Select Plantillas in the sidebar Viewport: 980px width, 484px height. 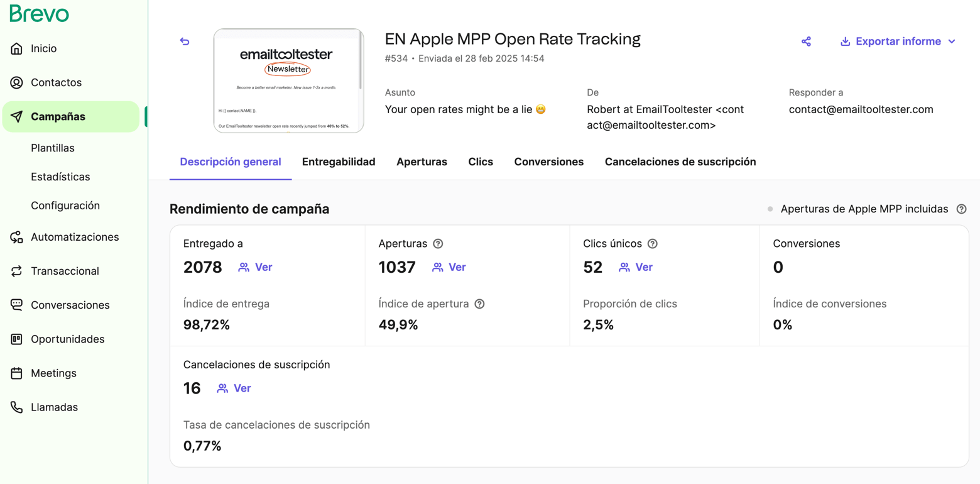(x=53, y=148)
